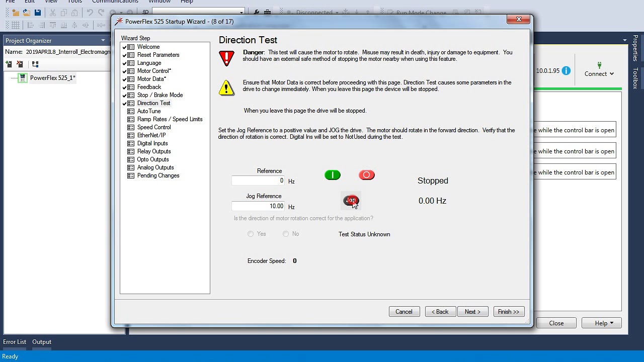This screenshot has height=362, width=644.
Task: Click the Align Left toolbar icon
Action: point(31,25)
